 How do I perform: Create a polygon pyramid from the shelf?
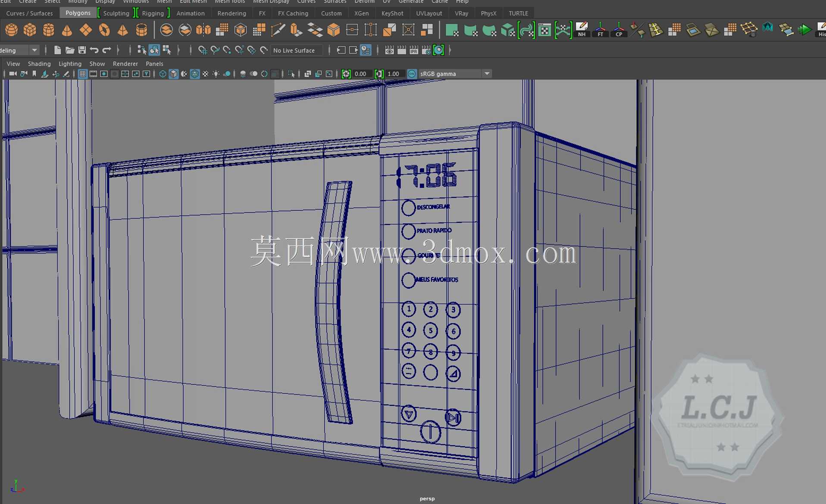[123, 30]
